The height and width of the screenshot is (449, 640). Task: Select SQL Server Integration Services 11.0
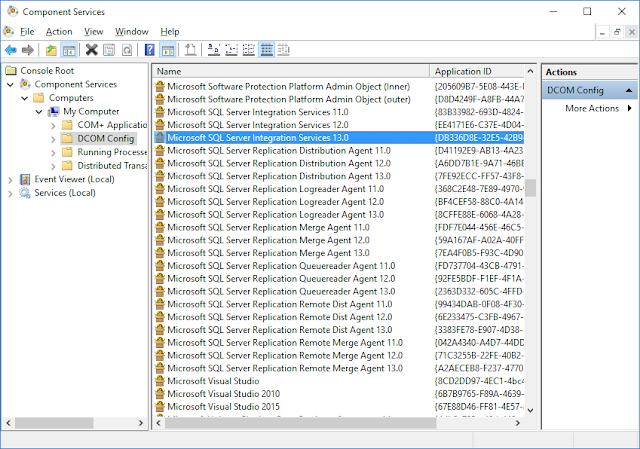(x=258, y=112)
